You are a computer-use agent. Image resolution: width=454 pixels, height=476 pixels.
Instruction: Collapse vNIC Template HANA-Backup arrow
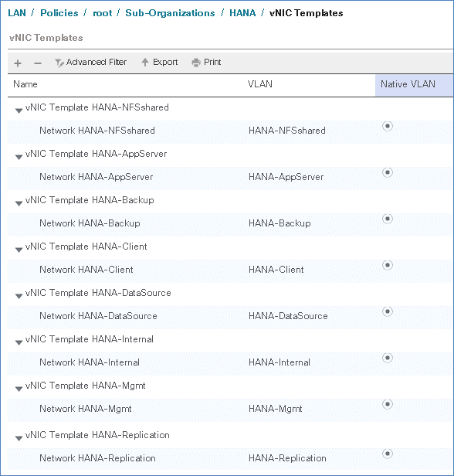(19, 204)
